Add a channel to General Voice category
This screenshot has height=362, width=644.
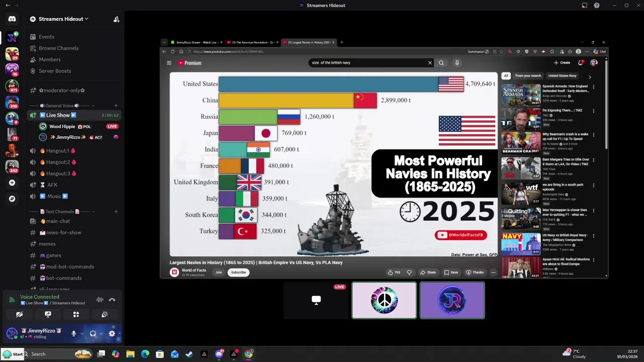tap(116, 106)
